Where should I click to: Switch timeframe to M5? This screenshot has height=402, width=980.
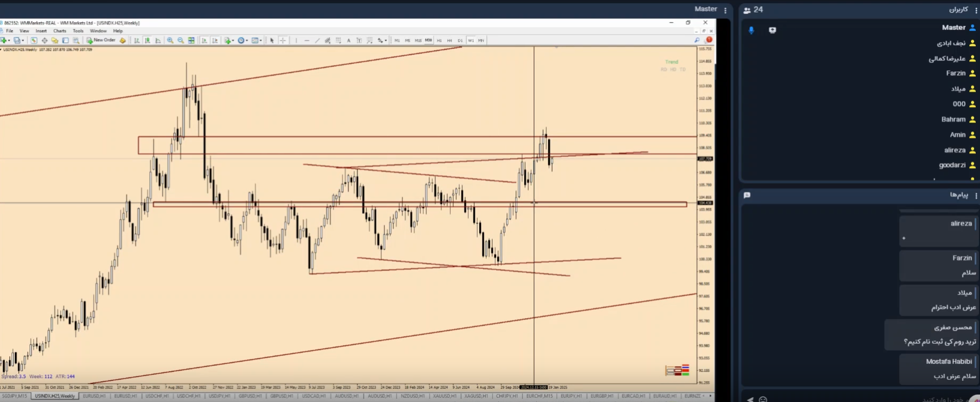[x=407, y=40]
